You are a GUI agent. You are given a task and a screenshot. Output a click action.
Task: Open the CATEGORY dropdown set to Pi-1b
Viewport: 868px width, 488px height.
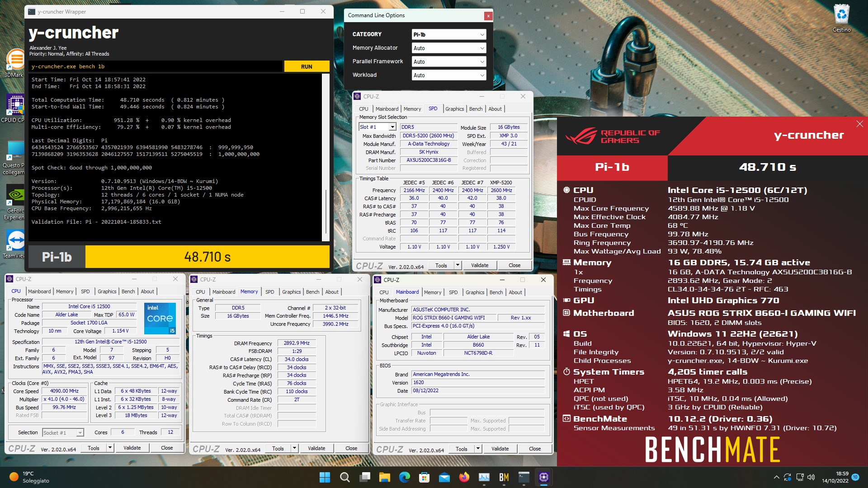(x=449, y=34)
